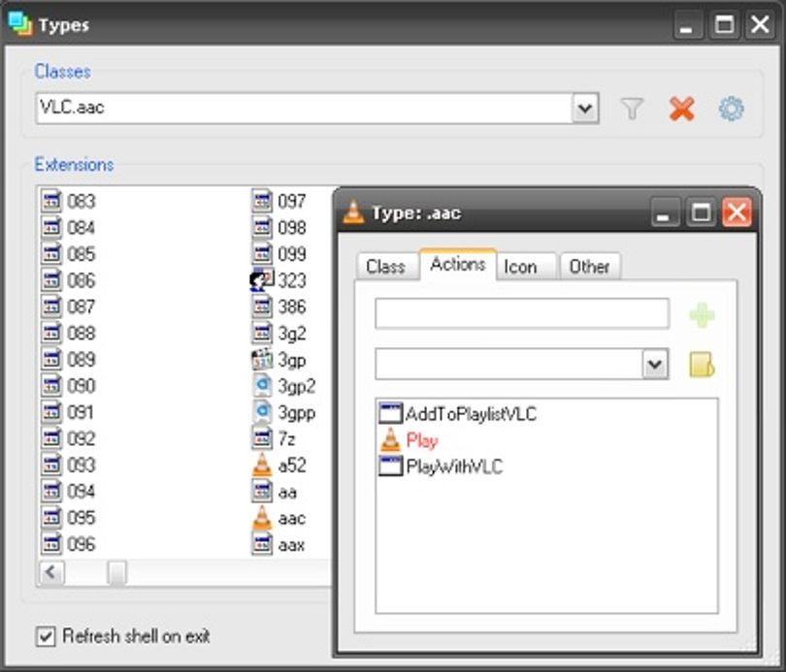Open the blue gear settings icon
Screen dimensions: 786x672
tap(732, 109)
